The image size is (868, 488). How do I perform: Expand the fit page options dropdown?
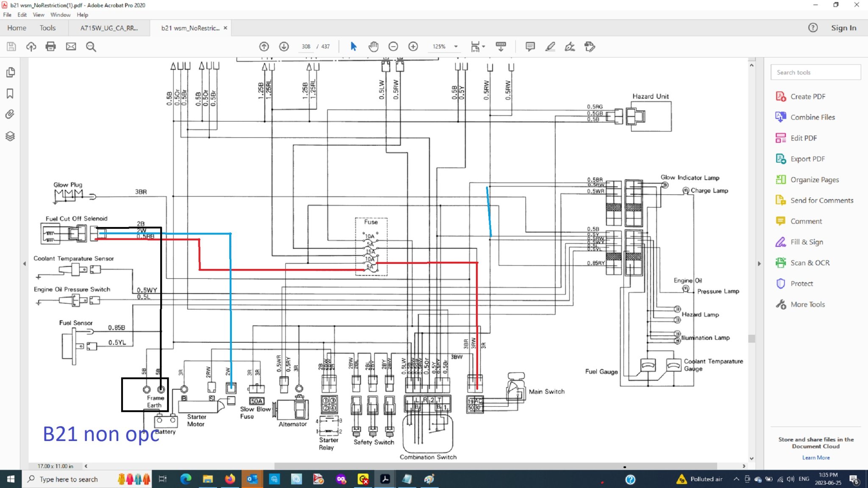click(484, 47)
